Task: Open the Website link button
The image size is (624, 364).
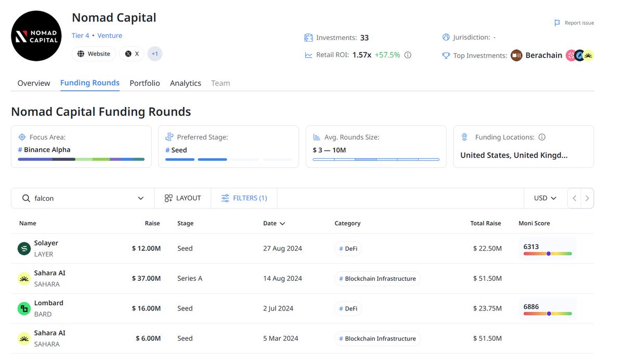Action: 94,54
